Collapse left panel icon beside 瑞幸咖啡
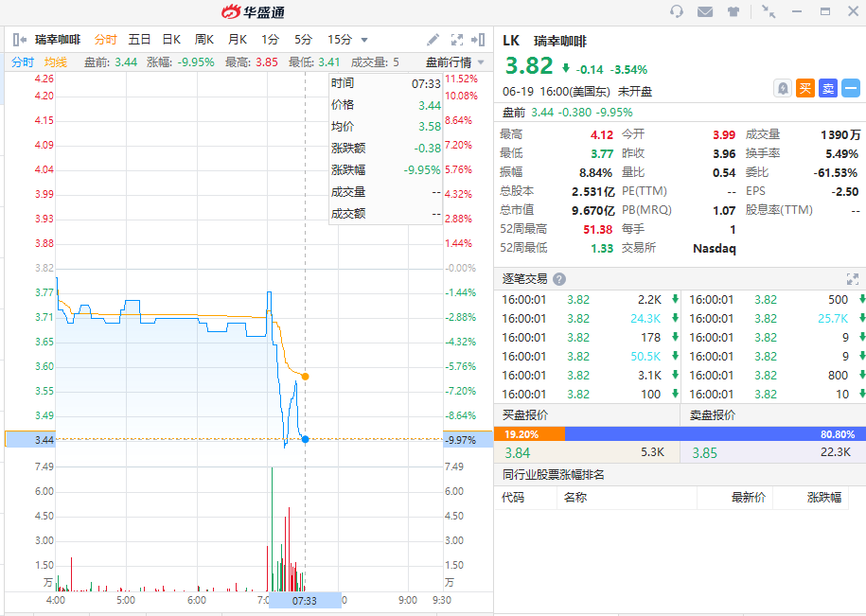The image size is (866, 616). pyautogui.click(x=19, y=40)
